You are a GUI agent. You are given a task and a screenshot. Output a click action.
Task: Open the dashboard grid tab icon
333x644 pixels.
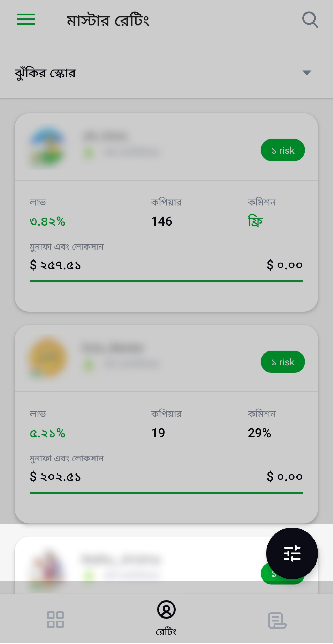coord(55,620)
